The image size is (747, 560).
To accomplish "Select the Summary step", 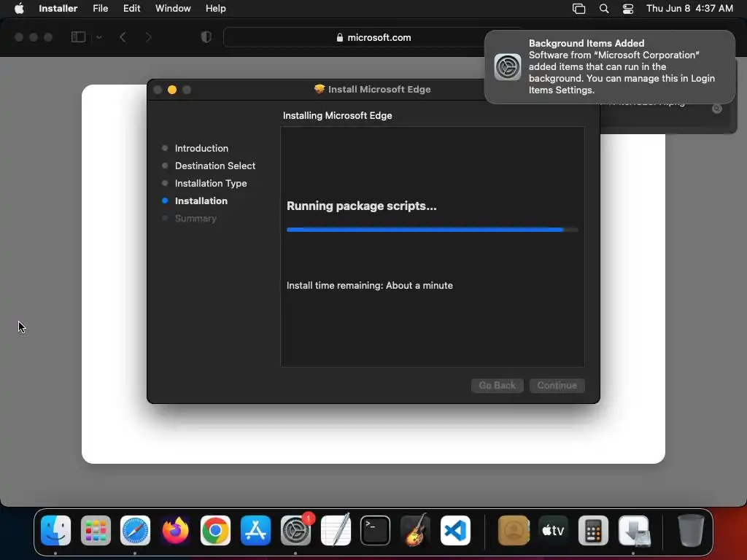I will (196, 219).
